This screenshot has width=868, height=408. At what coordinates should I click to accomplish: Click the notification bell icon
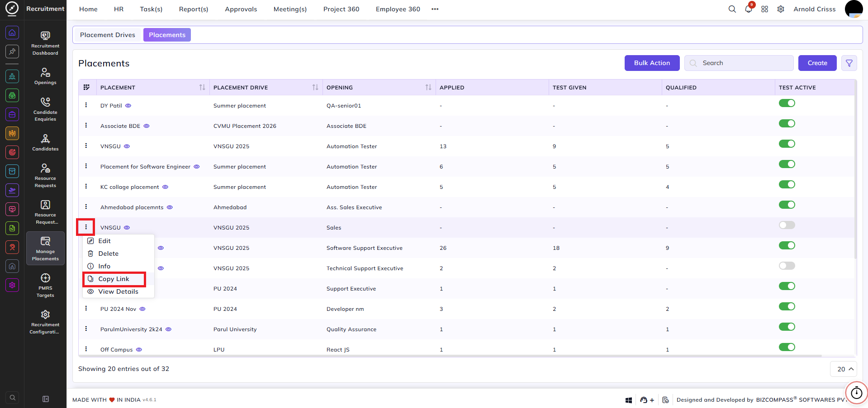749,9
